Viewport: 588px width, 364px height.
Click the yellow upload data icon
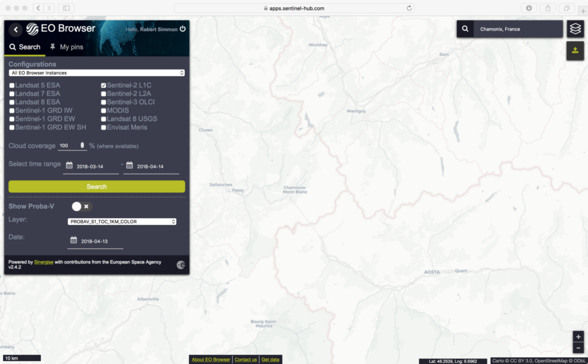click(575, 51)
